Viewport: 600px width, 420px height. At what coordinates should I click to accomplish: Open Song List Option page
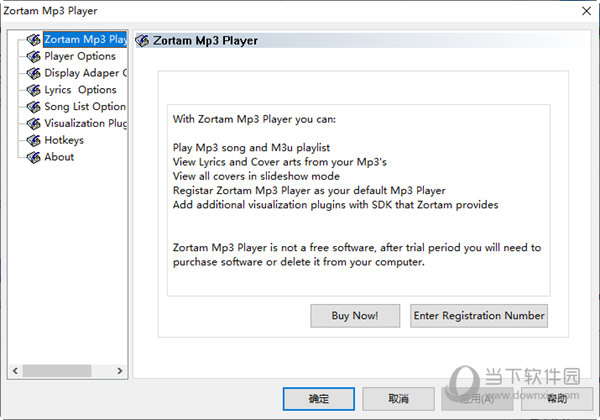click(85, 107)
